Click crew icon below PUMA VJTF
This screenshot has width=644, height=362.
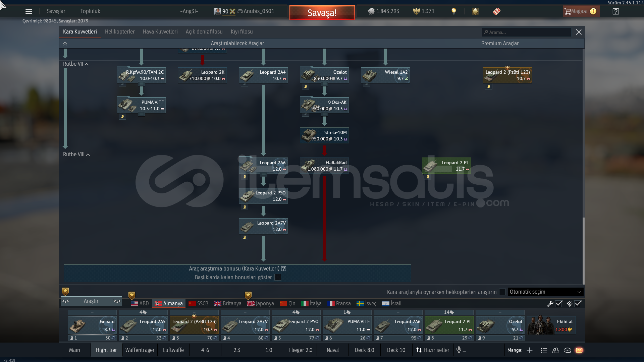(122, 117)
